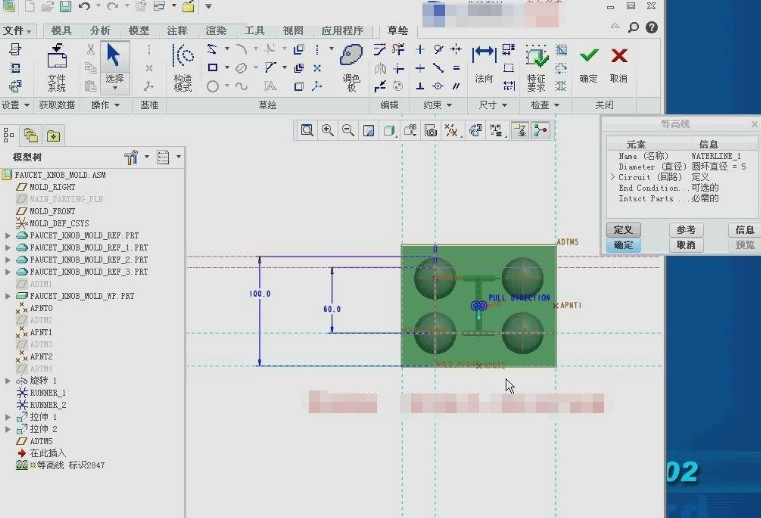The image size is (761, 518).
Task: Expand the 拉伸 2 feature node
Action: click(x=8, y=429)
